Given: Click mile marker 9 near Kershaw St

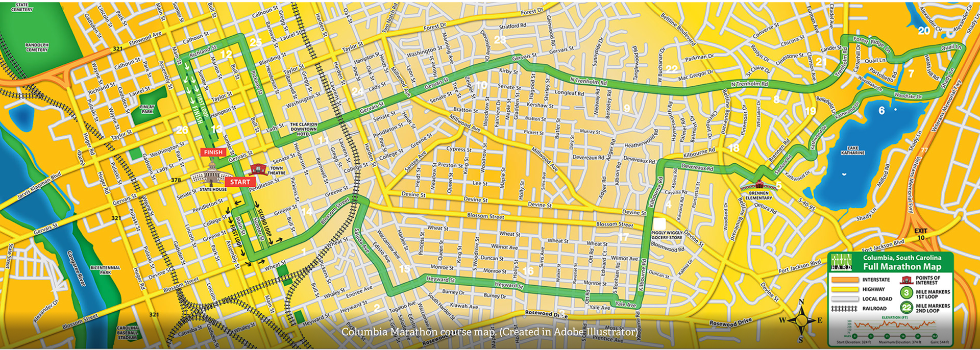Looking at the screenshot, I should pos(627,108).
